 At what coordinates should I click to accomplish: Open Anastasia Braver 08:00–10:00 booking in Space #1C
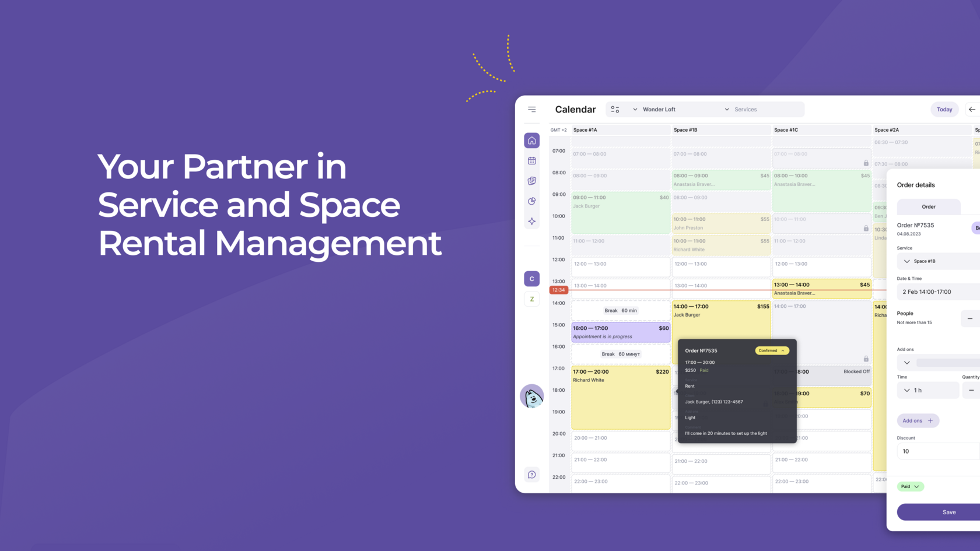click(821, 191)
